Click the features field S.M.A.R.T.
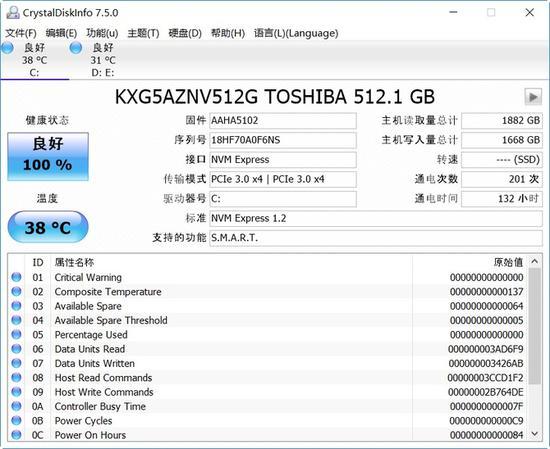Screen dimensions: 550x449 [x=376, y=238]
